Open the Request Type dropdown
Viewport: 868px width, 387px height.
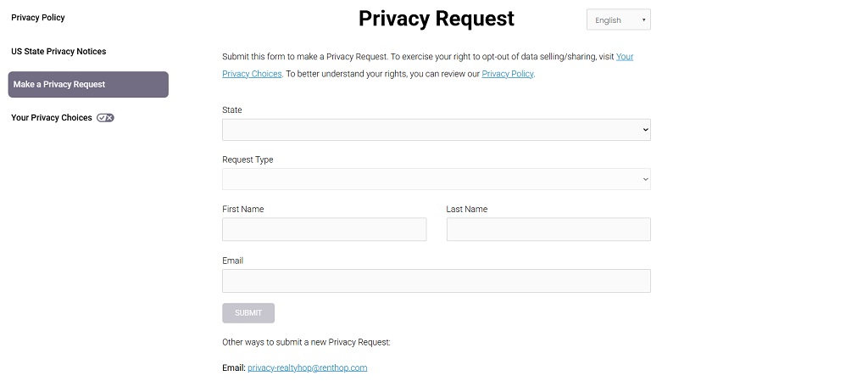436,179
